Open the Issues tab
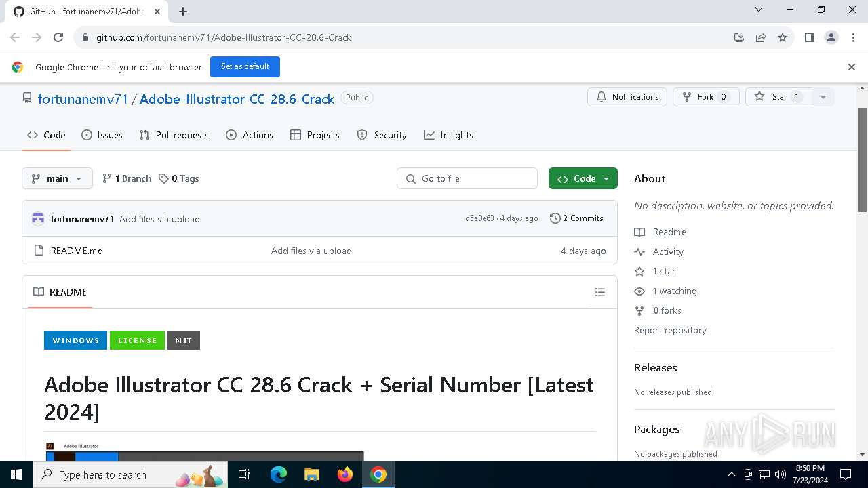The width and height of the screenshot is (868, 488). pos(102,135)
